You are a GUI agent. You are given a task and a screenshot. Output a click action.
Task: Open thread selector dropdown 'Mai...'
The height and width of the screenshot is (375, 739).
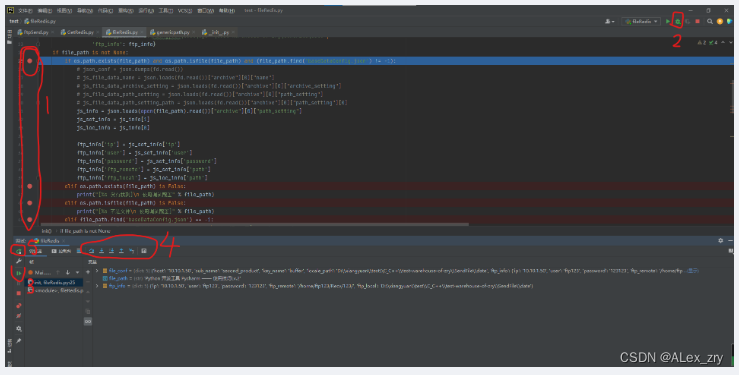40,272
